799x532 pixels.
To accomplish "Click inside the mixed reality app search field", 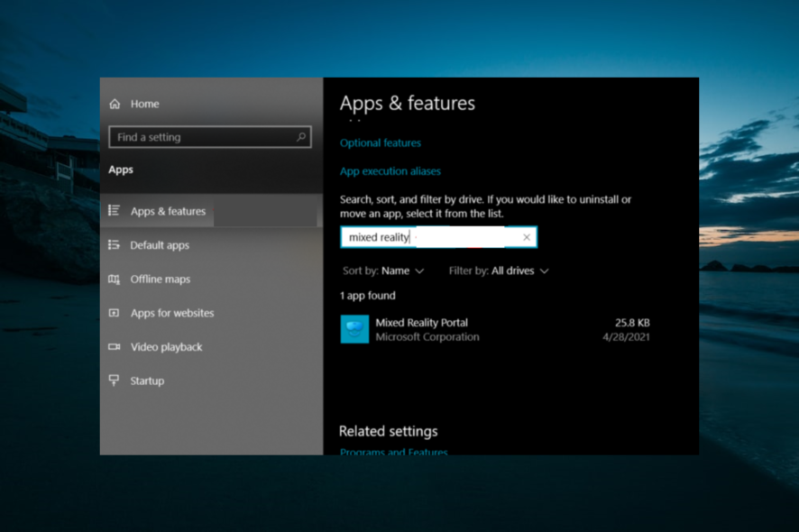I will point(439,237).
